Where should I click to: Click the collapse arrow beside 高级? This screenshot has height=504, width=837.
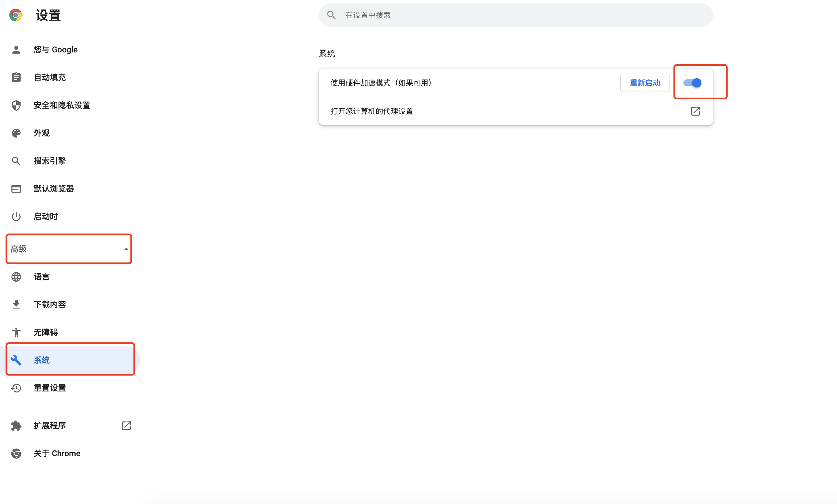pos(126,249)
